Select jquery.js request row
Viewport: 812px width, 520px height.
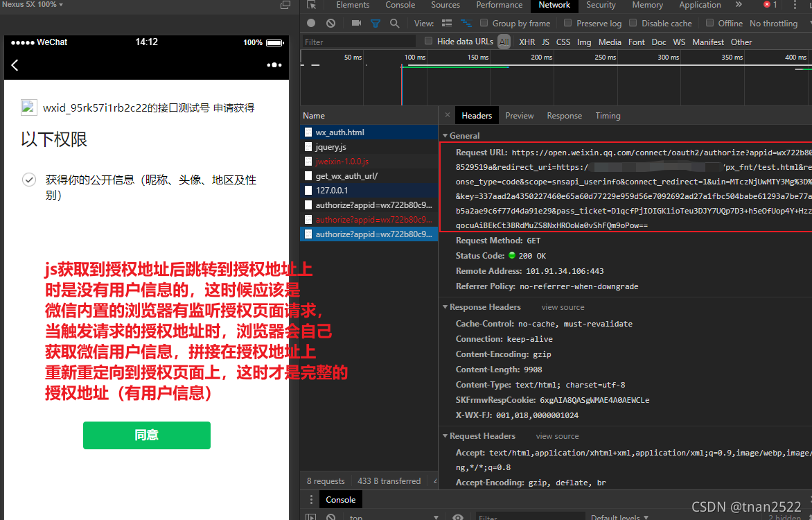[x=369, y=147]
